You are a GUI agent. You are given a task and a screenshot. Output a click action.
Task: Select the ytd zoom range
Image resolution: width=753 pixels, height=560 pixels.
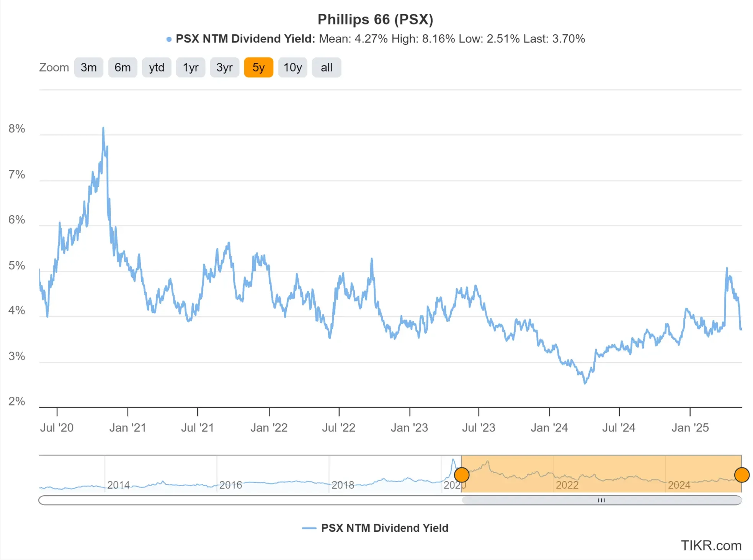pyautogui.click(x=157, y=67)
